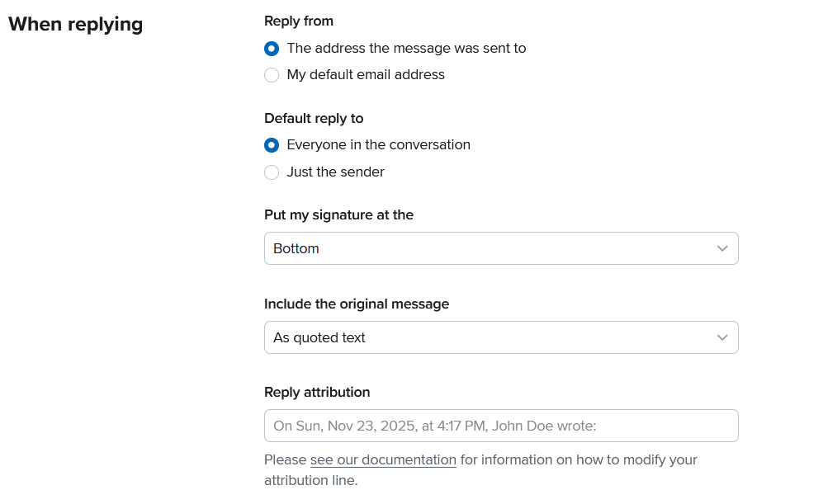Click "Bottom" text inside the signature dropdown
The height and width of the screenshot is (504, 823).
[296, 248]
